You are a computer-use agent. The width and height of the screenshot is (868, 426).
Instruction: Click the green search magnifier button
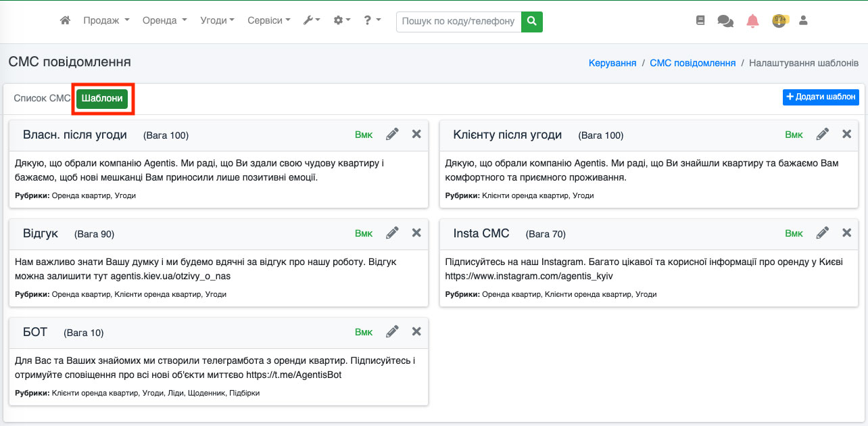pos(532,22)
